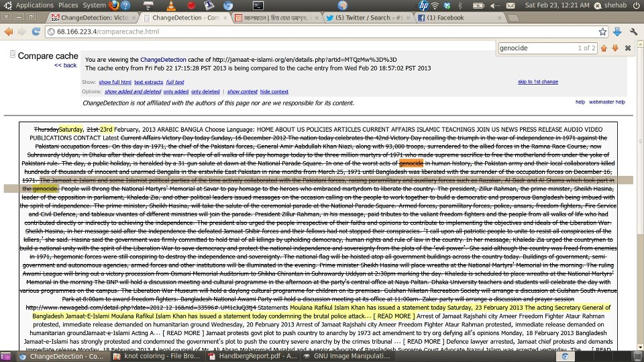Click the show-desktop button in bottom panel

[6, 356]
